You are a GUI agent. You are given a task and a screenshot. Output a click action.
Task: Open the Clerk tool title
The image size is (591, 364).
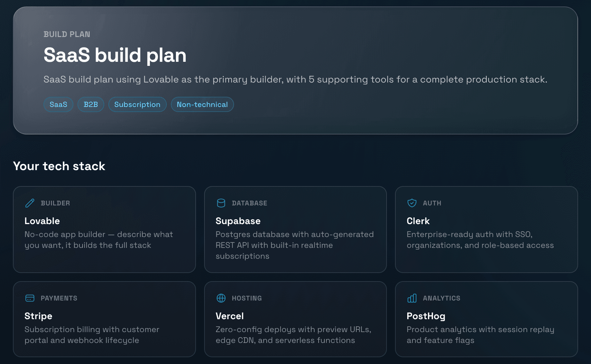(418, 221)
